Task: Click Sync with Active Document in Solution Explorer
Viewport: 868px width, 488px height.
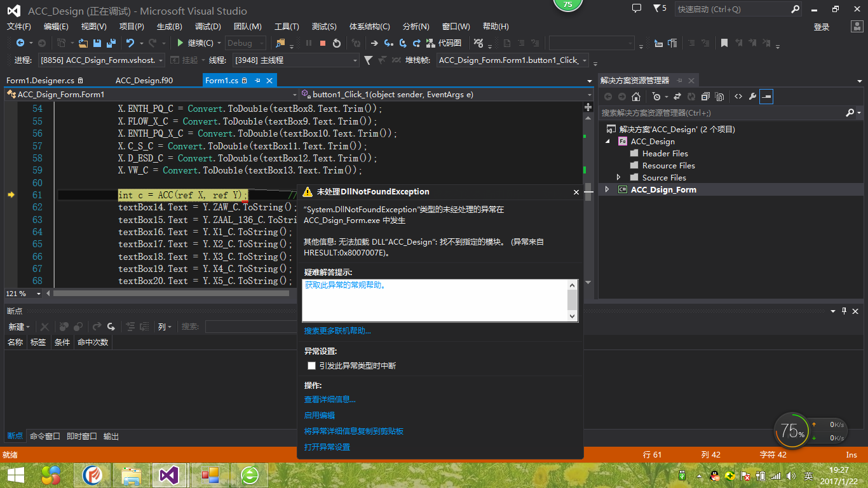Action: pyautogui.click(x=677, y=97)
